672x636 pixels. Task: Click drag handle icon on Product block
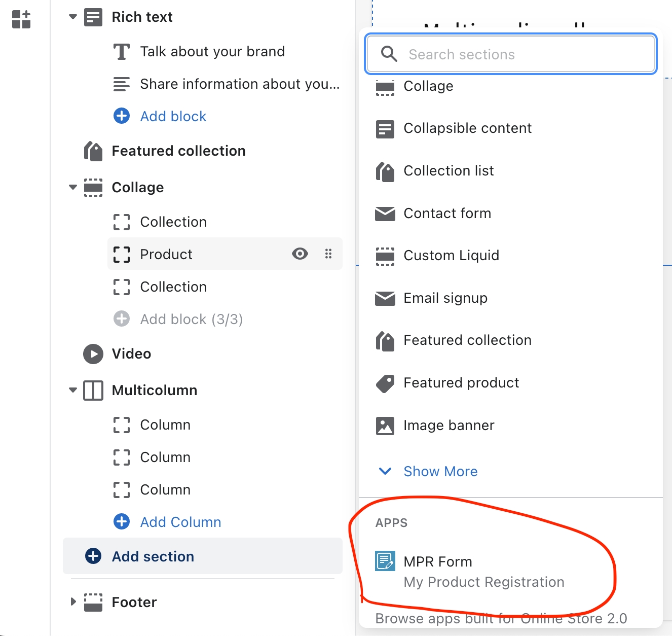click(328, 254)
